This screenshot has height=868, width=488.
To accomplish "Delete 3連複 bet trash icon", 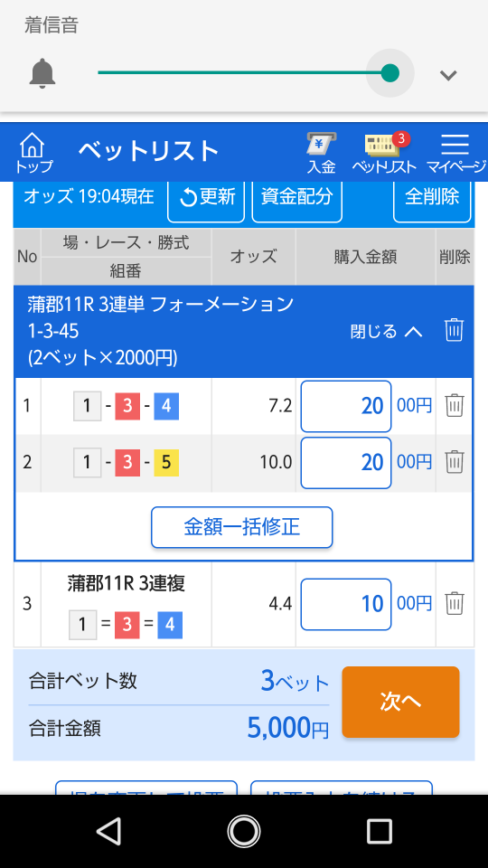I will pyautogui.click(x=455, y=603).
